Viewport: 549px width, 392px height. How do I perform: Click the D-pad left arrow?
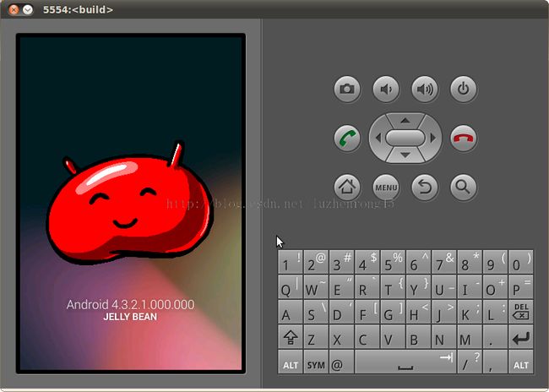click(x=378, y=138)
